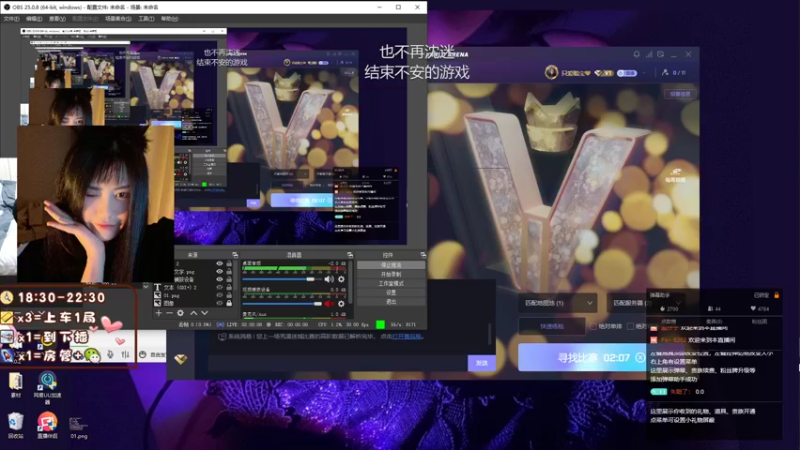
Task: Open the 直播伴侣 desktop shortcut
Action: point(47,426)
